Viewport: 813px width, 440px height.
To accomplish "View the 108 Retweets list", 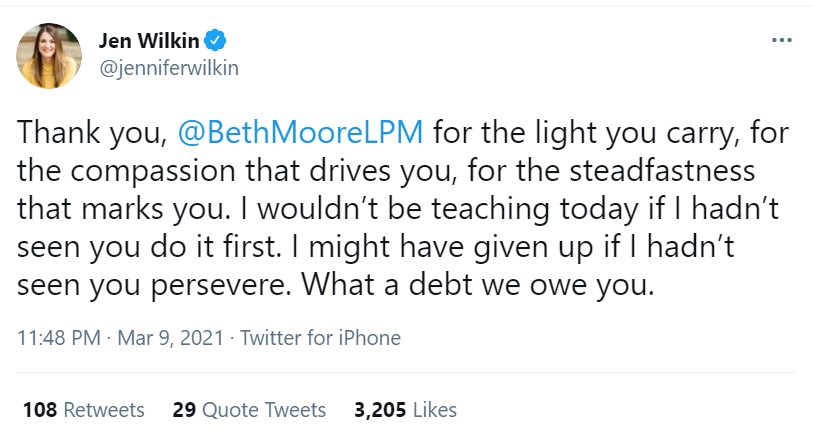I will click(83, 410).
